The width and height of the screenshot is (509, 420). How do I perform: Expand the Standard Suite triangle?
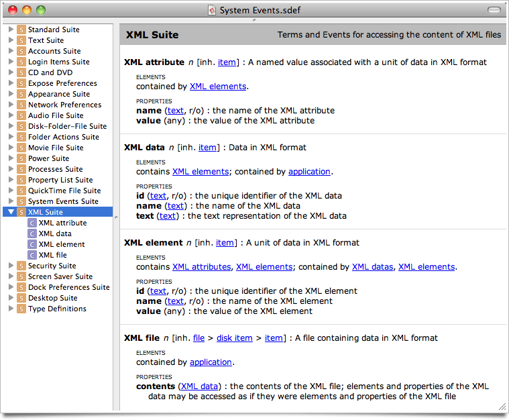click(x=11, y=30)
